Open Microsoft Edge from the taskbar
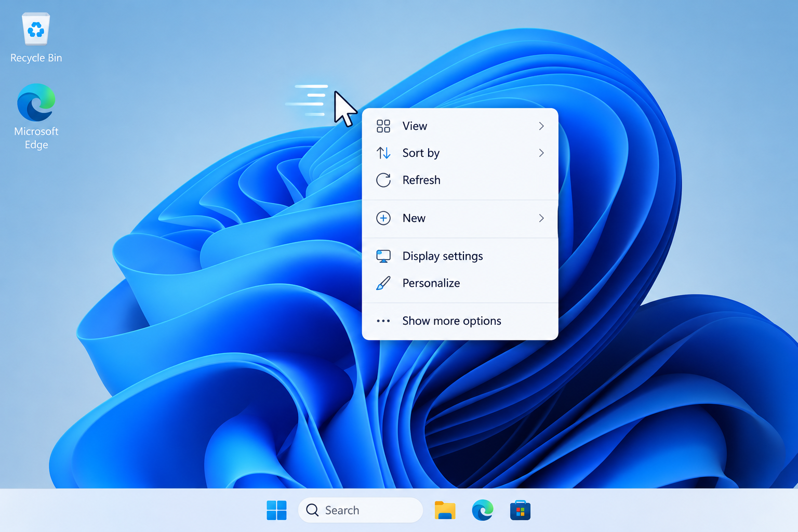This screenshot has width=798, height=532. coord(483,510)
